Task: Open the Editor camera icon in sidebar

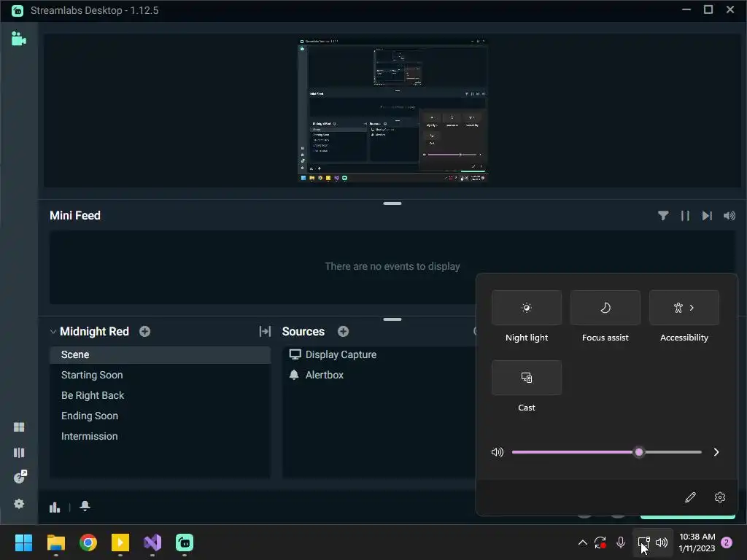Action: [x=18, y=39]
